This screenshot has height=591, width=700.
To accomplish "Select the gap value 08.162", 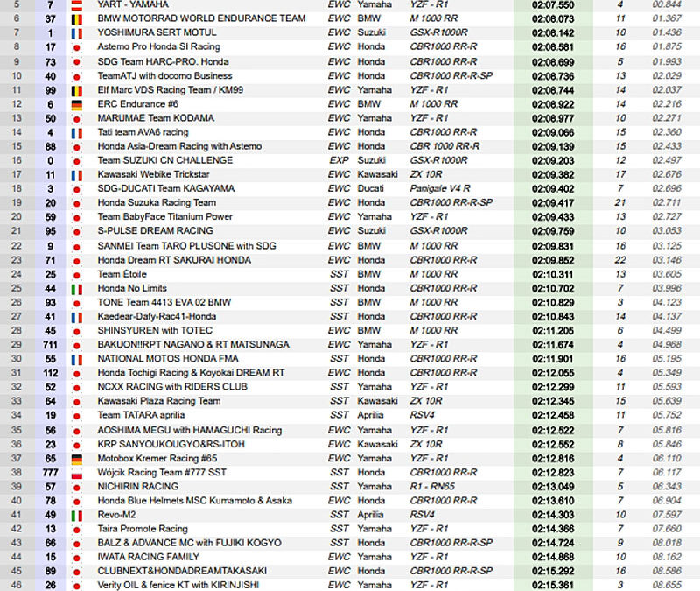I will 667,557.
